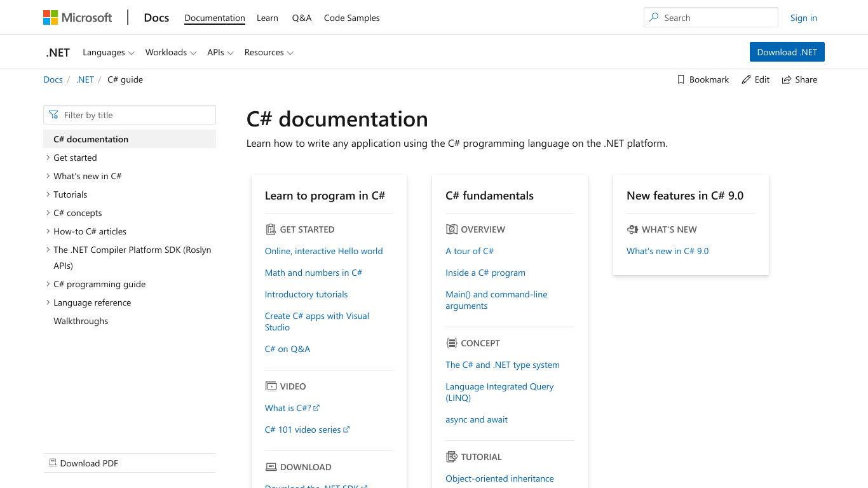Open the Introductory tutorials link

pyautogui.click(x=306, y=294)
